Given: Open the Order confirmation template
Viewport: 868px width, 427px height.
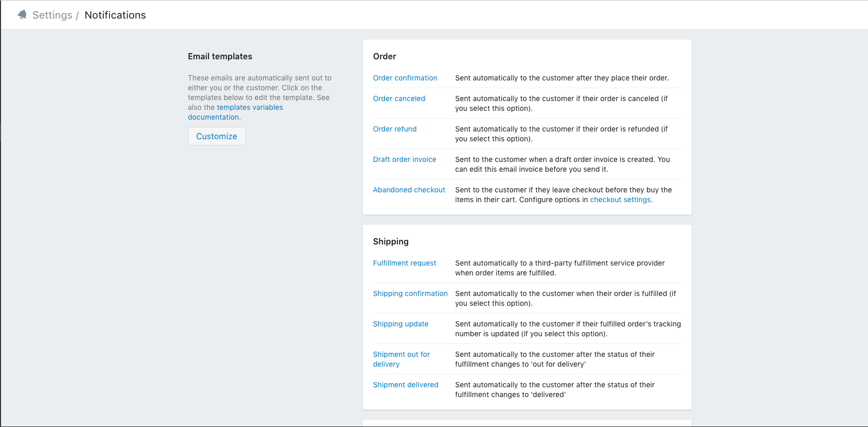Looking at the screenshot, I should pyautogui.click(x=405, y=78).
